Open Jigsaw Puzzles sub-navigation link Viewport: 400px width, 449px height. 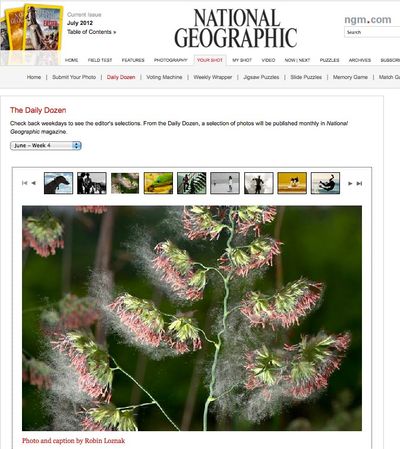[261, 77]
